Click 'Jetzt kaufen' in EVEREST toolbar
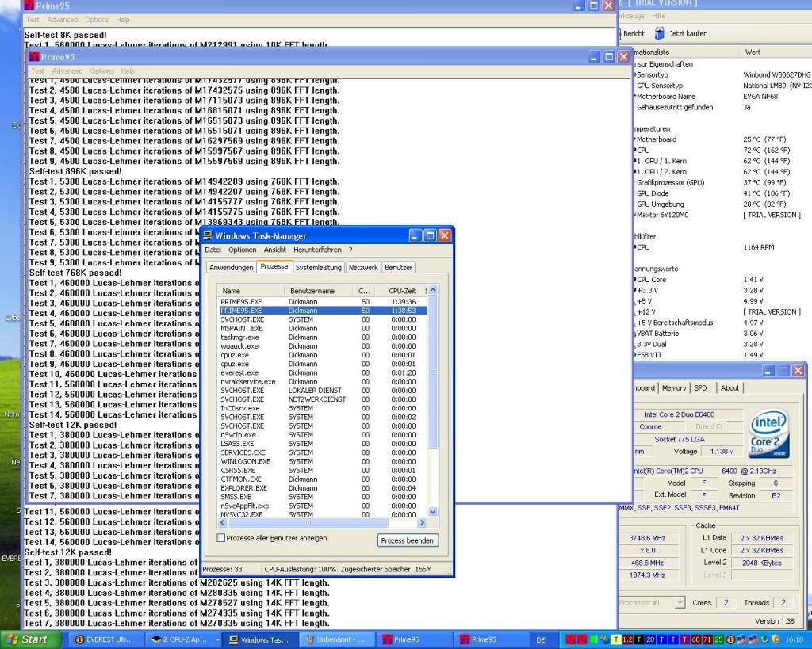 pos(680,33)
